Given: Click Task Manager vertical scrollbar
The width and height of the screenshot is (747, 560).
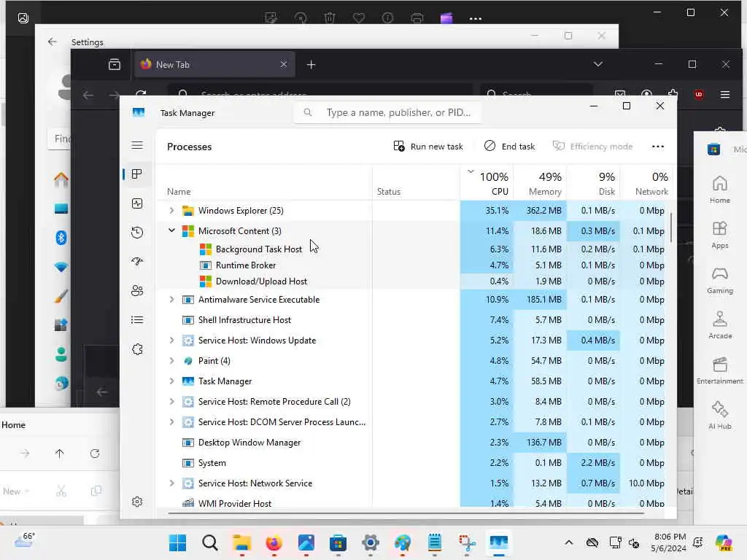Looking at the screenshot, I should tap(671, 227).
